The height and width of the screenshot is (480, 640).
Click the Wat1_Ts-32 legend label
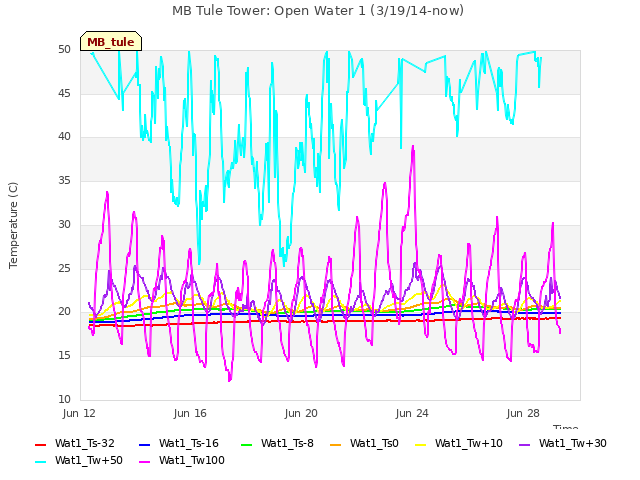pos(84,443)
